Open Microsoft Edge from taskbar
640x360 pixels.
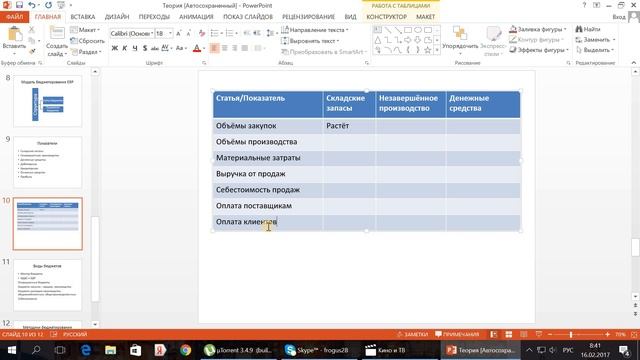86,350
